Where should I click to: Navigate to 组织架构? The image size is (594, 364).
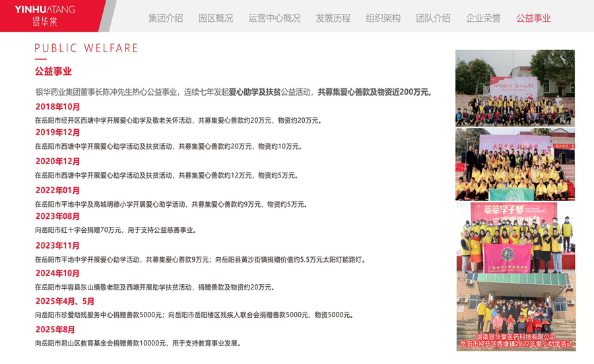click(x=383, y=18)
